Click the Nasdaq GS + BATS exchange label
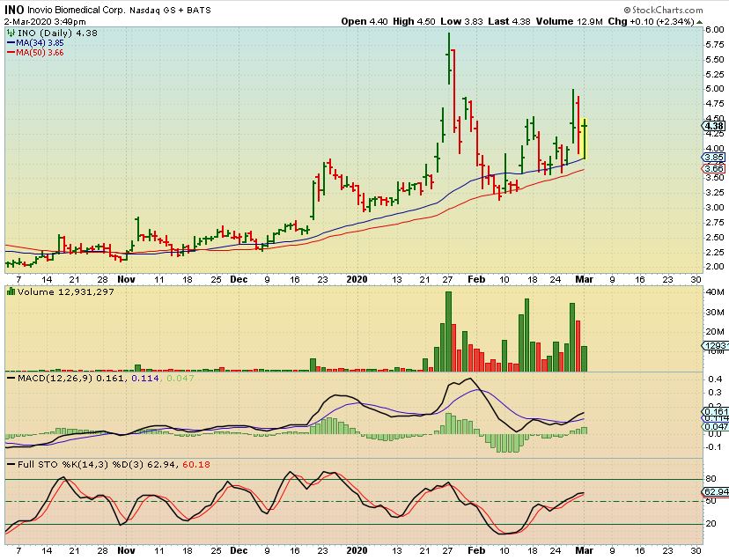Viewport: 729px width, 560px height. (170, 11)
